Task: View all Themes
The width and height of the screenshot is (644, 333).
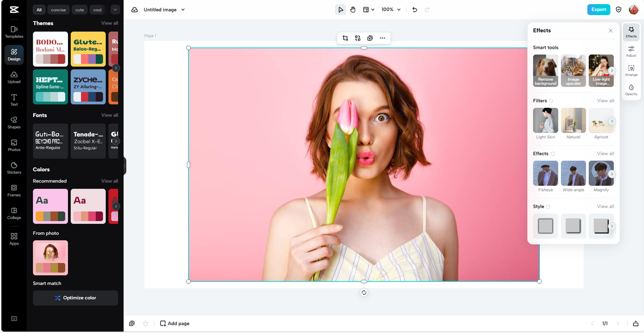Action: tap(110, 23)
